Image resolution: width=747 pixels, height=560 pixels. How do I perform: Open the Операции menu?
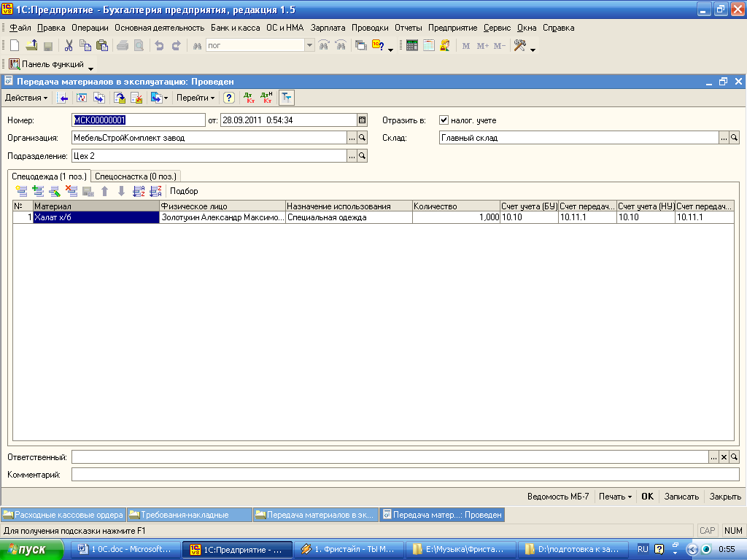pos(90,28)
